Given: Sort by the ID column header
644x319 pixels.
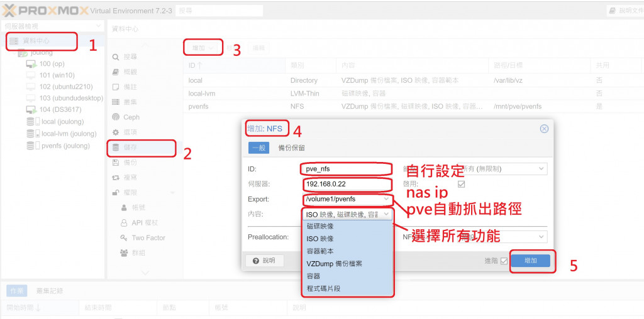Looking at the screenshot, I should tap(234, 65).
